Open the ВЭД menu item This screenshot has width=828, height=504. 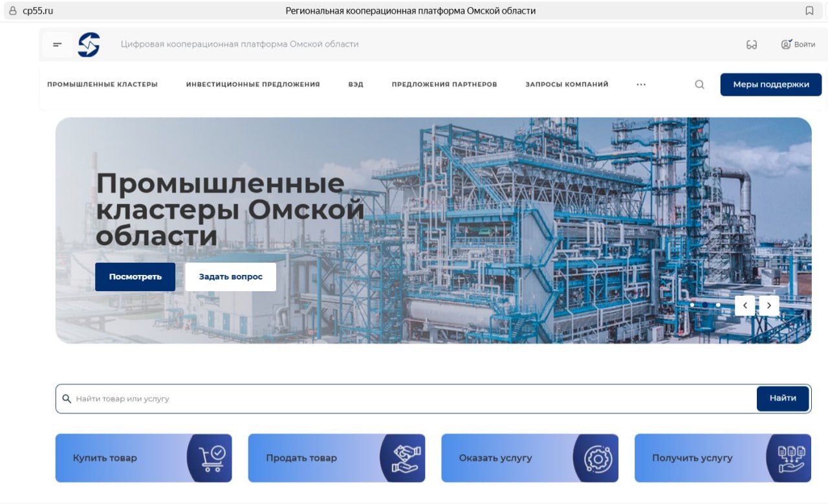(x=354, y=84)
